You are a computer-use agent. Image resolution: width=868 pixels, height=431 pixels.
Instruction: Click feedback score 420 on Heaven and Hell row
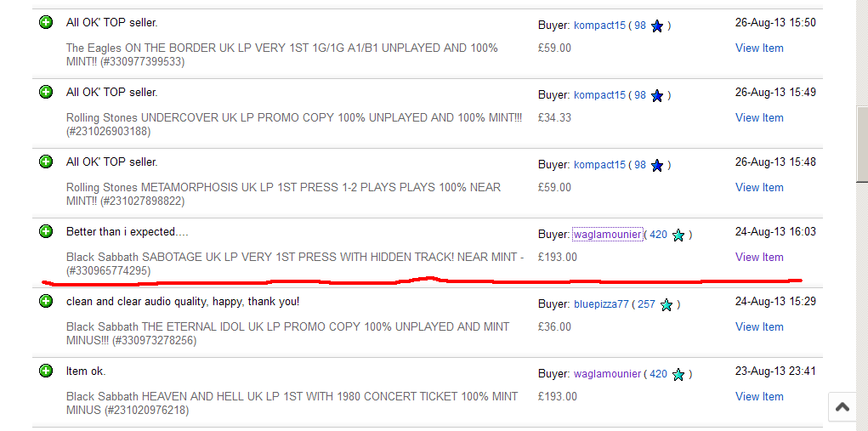click(657, 373)
